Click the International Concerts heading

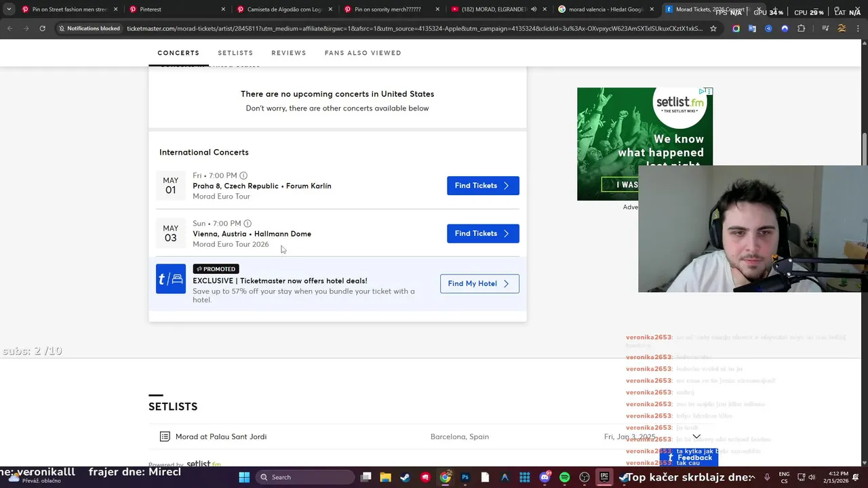click(204, 152)
